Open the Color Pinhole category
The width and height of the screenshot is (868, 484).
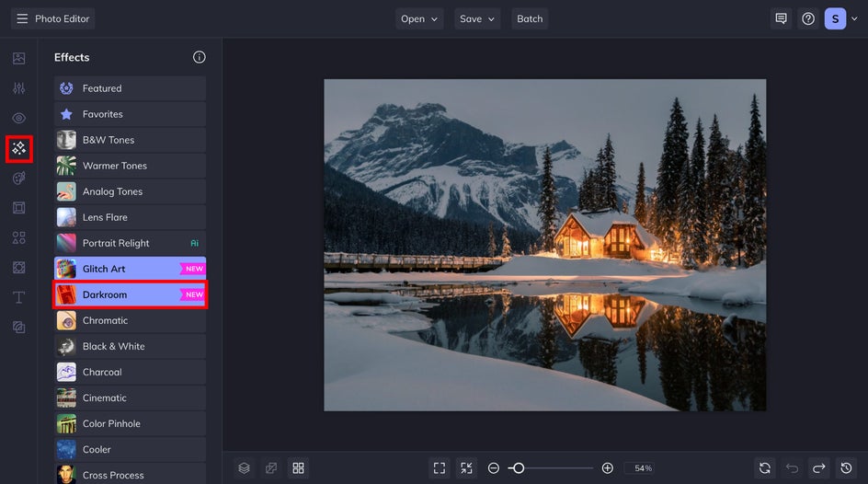[x=130, y=423]
